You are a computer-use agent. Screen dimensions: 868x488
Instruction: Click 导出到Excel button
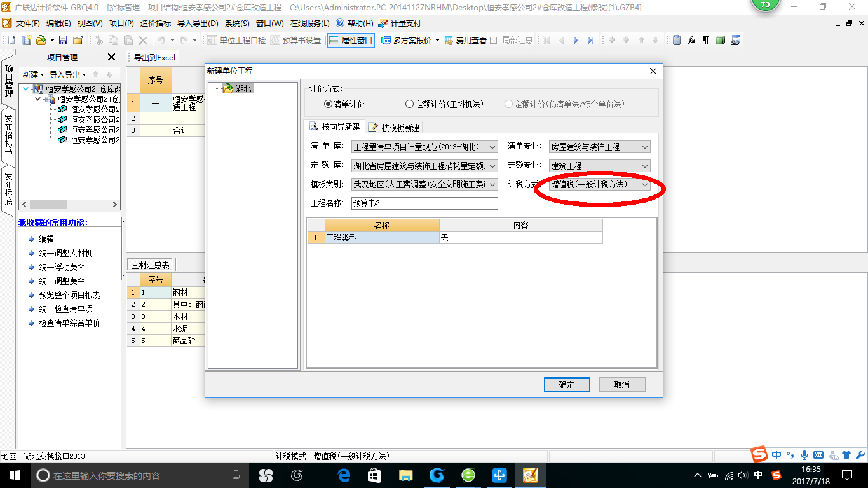coord(154,57)
